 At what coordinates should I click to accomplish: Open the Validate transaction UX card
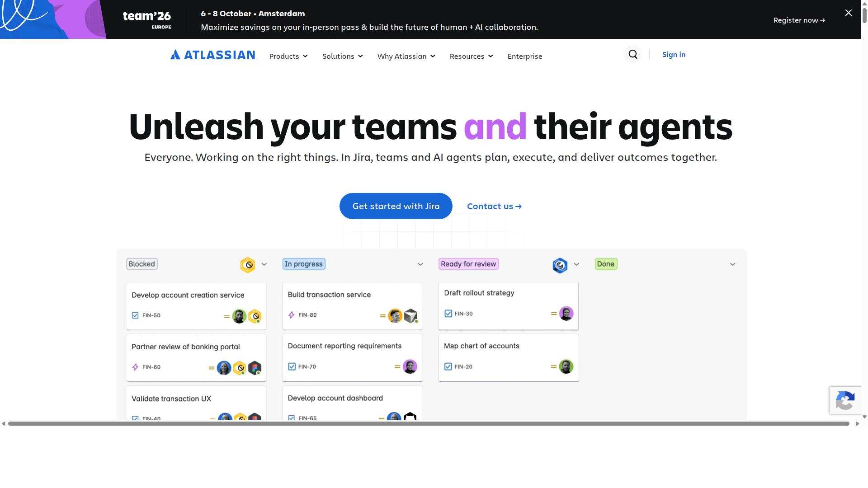click(x=196, y=403)
